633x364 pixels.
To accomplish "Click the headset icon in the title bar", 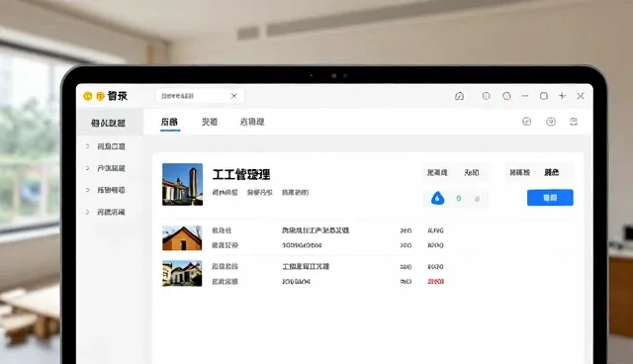I will point(459,96).
